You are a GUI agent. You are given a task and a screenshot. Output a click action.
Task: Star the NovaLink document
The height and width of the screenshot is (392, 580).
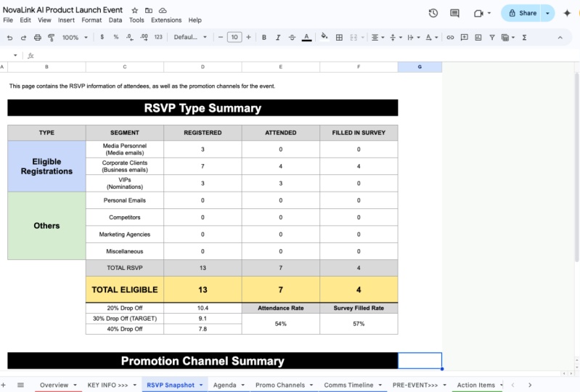pyautogui.click(x=134, y=10)
